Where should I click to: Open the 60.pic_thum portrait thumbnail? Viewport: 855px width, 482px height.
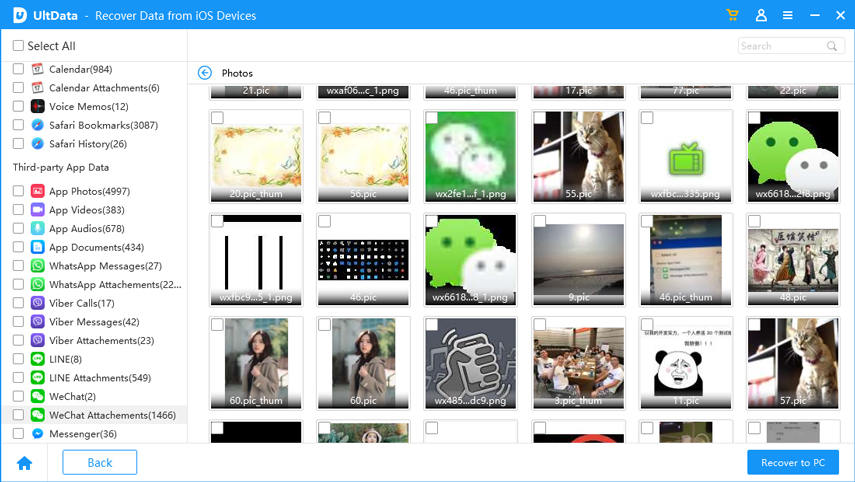256,363
